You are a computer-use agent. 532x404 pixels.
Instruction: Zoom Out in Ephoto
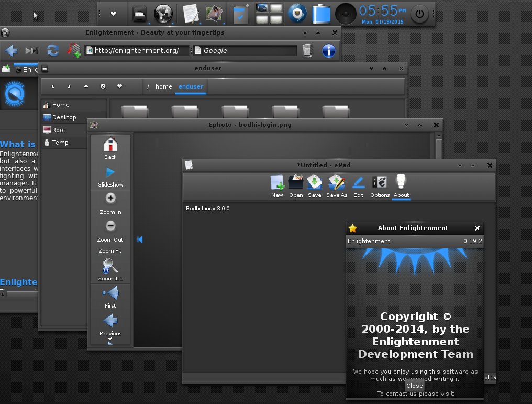(x=110, y=231)
